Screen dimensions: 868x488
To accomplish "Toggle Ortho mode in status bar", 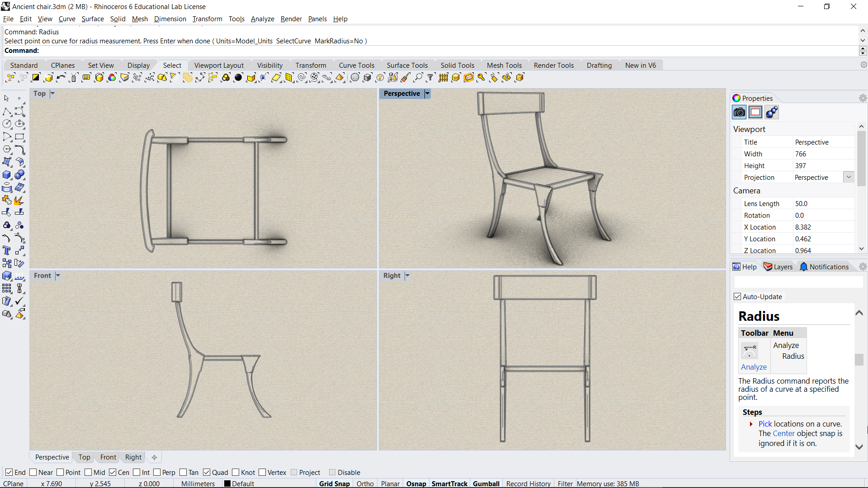I will point(365,483).
